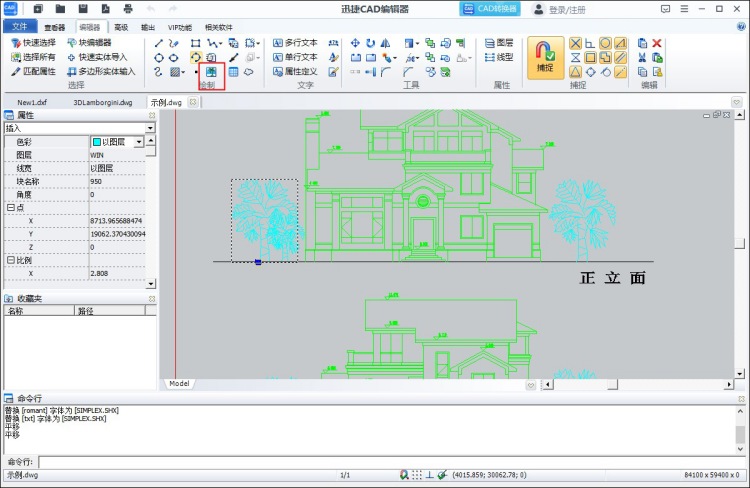Screen dimensions: 750x488
Task: Click the Save icon in title bar
Action: (x=83, y=9)
